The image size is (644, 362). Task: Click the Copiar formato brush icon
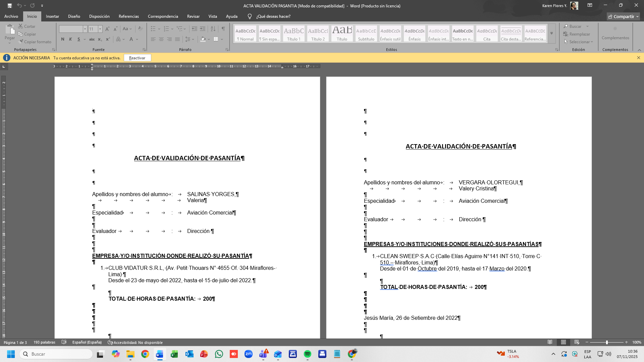tap(21, 42)
